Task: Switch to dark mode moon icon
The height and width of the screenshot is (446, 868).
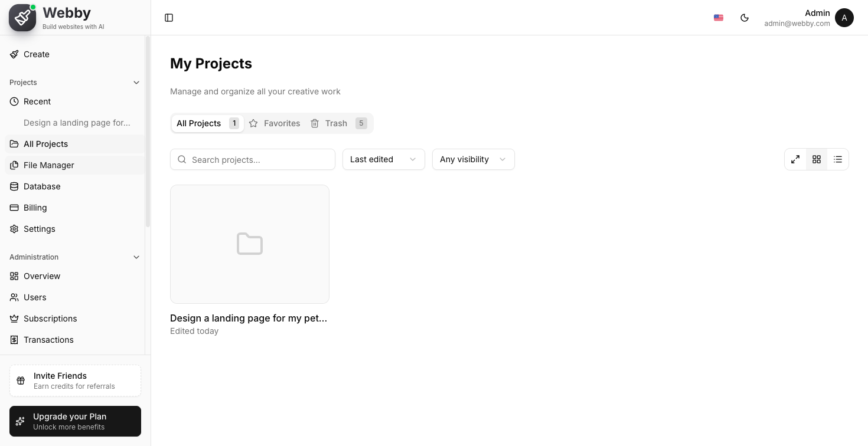Action: pos(745,18)
